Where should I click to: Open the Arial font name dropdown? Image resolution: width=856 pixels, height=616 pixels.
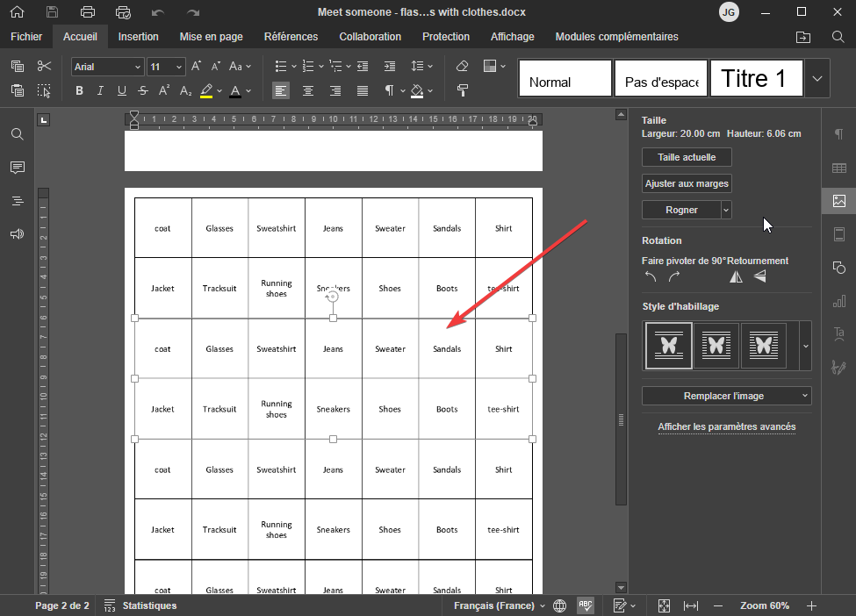138,67
